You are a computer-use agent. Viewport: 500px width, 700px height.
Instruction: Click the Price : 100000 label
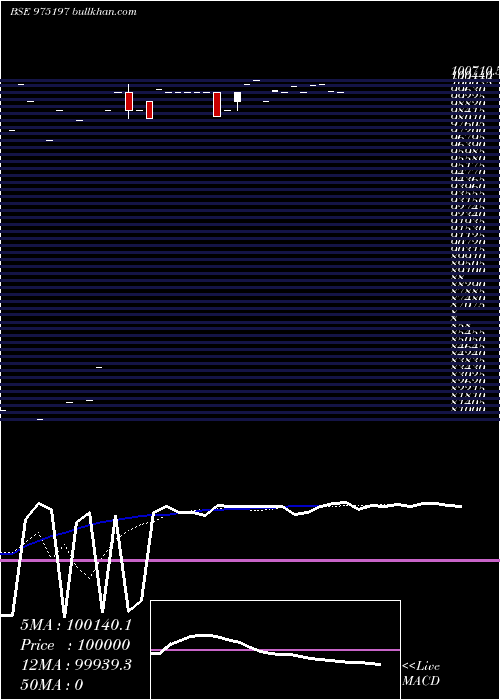coord(75,645)
